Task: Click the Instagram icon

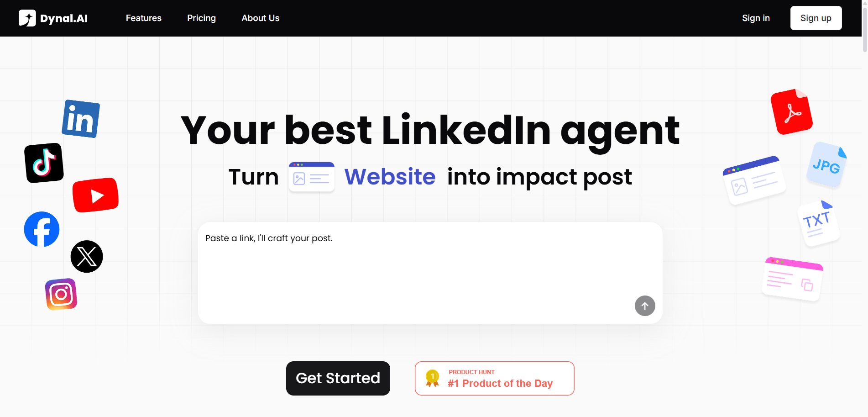Action: (x=62, y=294)
